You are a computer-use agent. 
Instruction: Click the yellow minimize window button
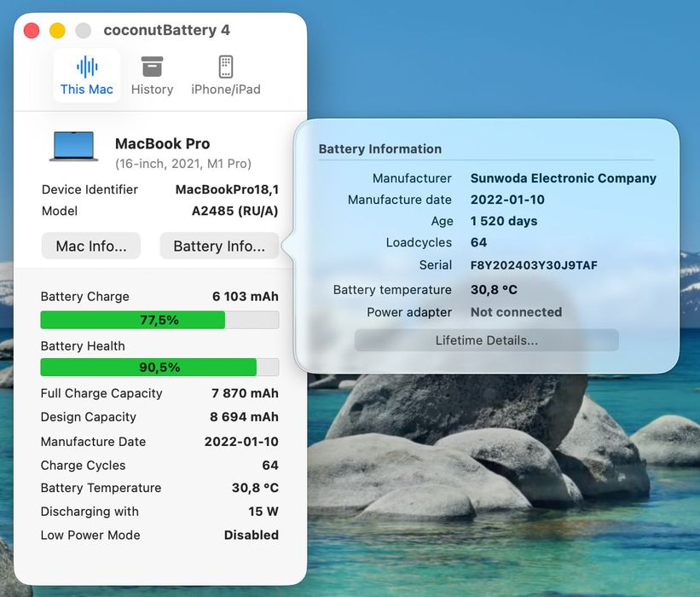[x=57, y=31]
